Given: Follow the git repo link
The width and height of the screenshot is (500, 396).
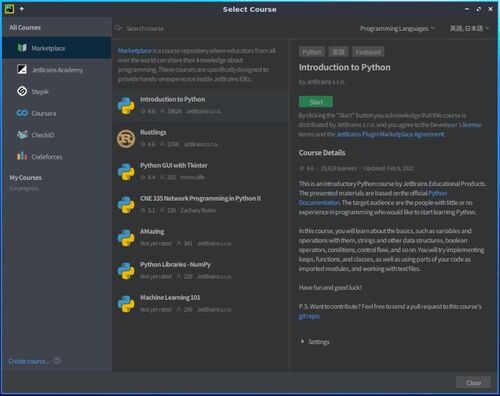Looking at the screenshot, I should [309, 316].
